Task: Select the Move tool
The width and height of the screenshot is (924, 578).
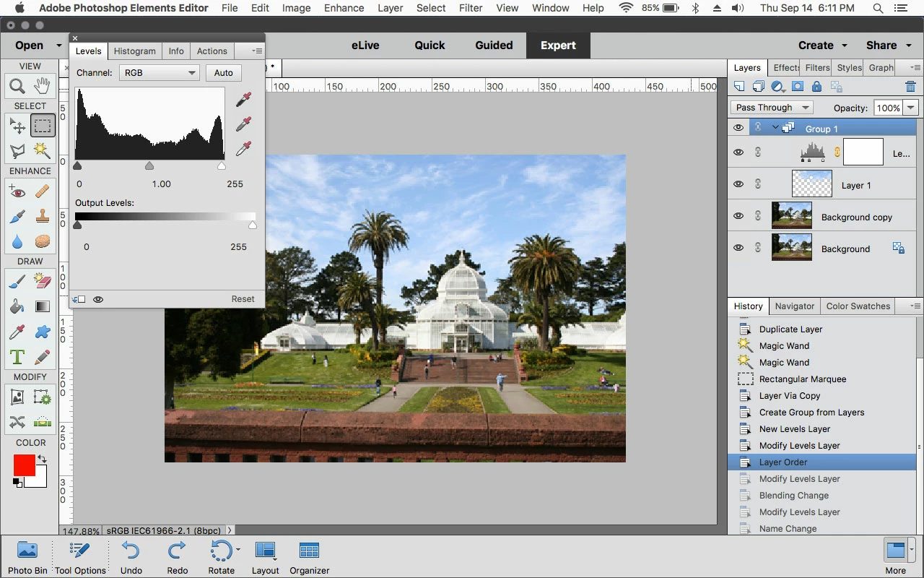Action: click(17, 126)
